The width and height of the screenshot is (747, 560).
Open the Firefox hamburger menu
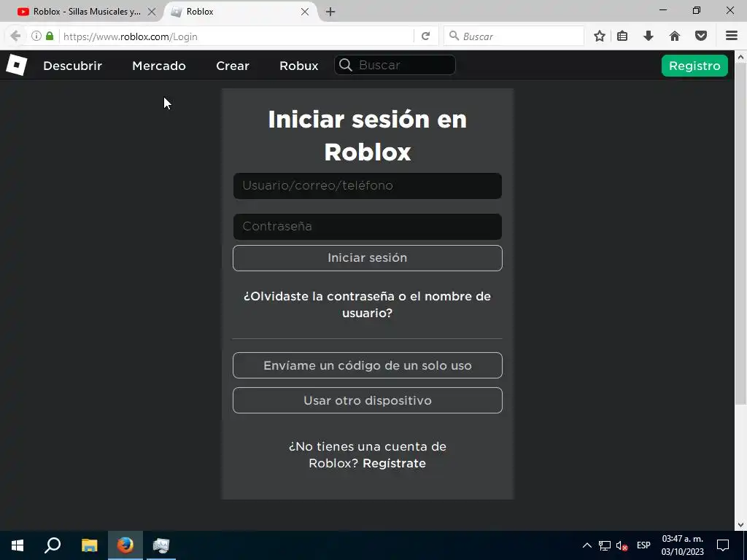click(732, 36)
